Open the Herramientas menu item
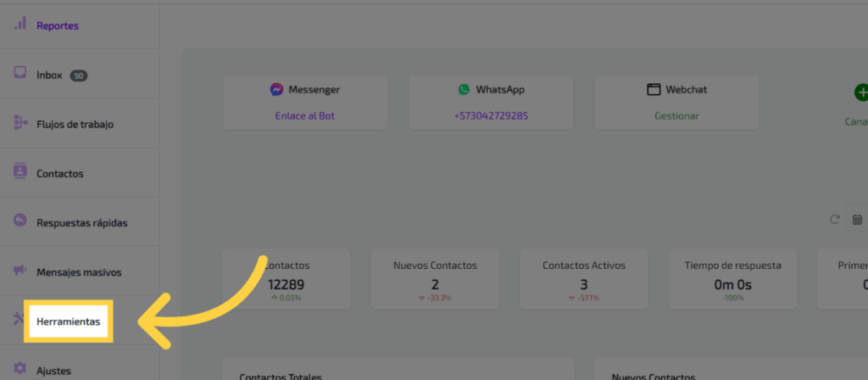868x380 pixels. pos(68,321)
